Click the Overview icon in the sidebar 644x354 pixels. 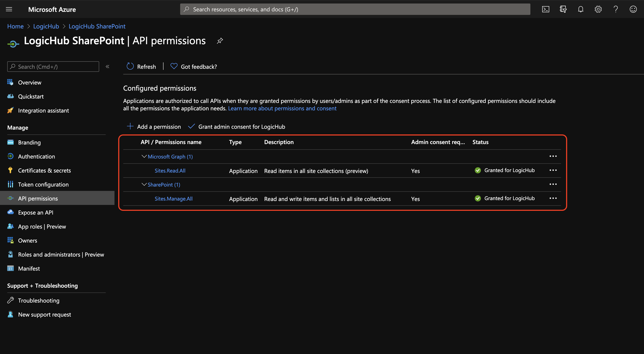pyautogui.click(x=10, y=82)
